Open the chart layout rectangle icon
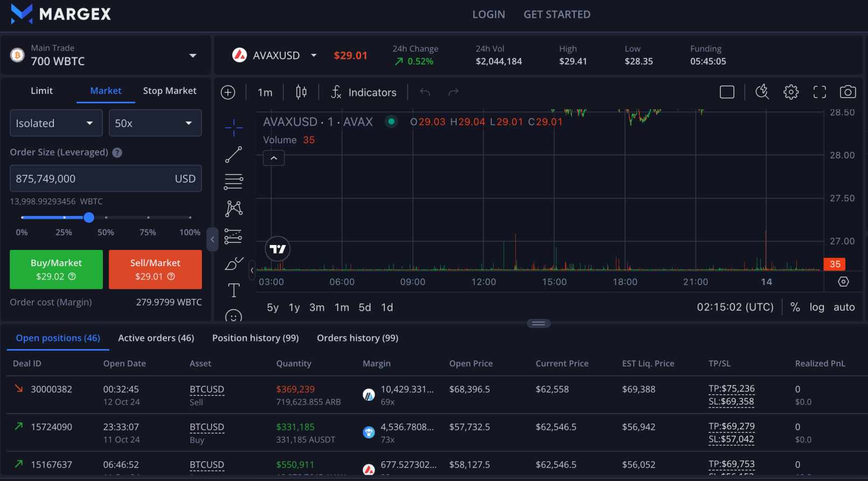The image size is (868, 481). 727,92
